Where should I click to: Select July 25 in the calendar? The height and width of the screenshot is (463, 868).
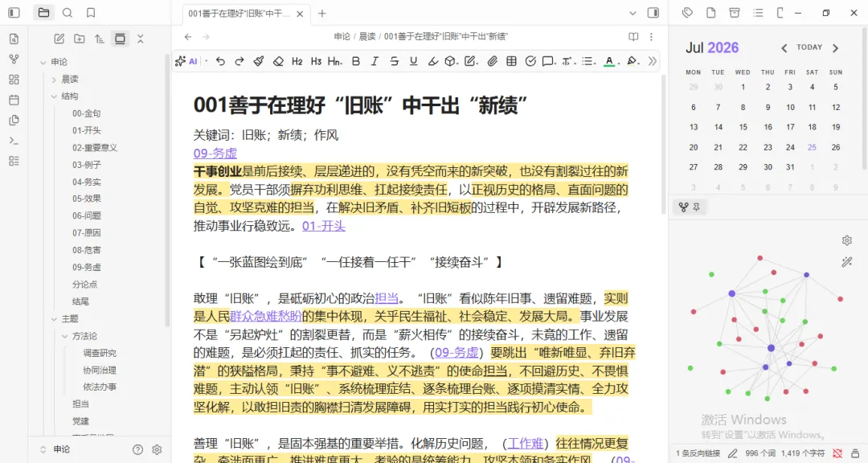point(812,147)
